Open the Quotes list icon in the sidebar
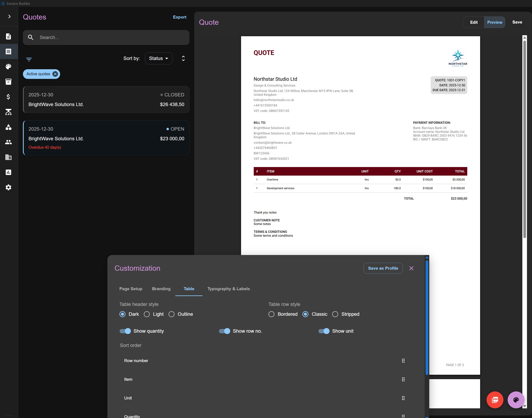Screen dimensions: 532x418 (9, 51)
